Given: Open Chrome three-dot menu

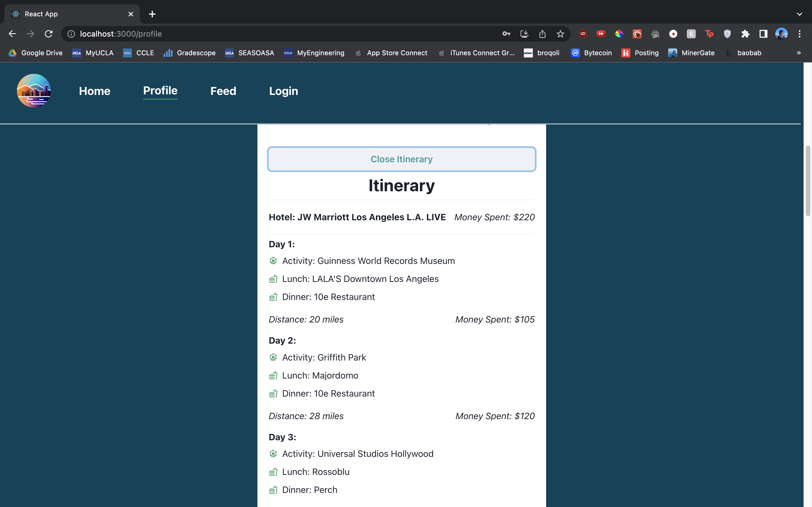Looking at the screenshot, I should [800, 34].
